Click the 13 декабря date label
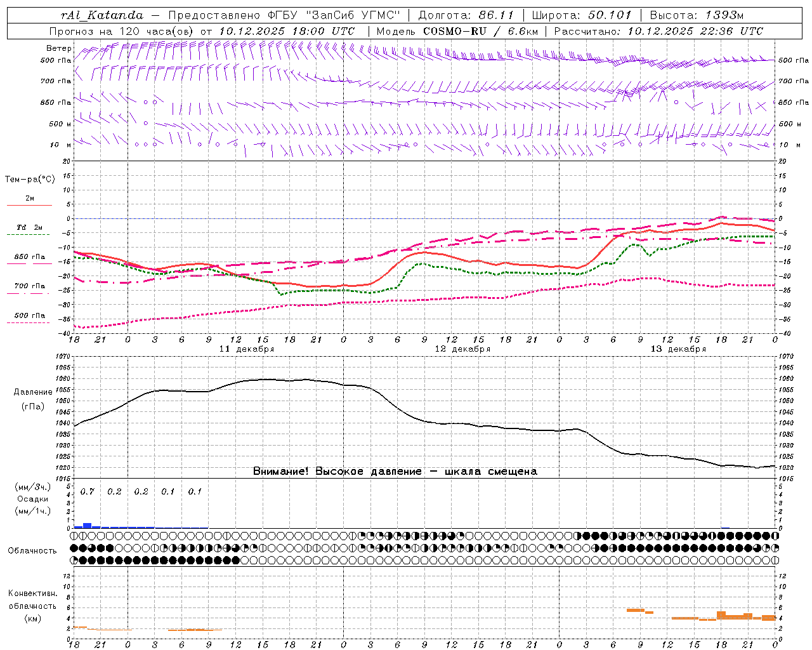Screen dimensions: 812x650 coord(678,349)
